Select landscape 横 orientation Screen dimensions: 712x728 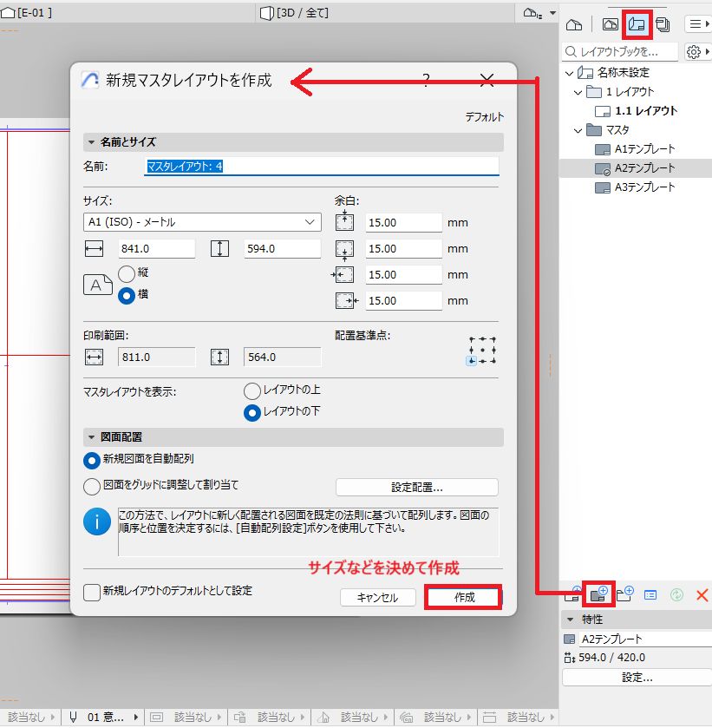click(127, 296)
